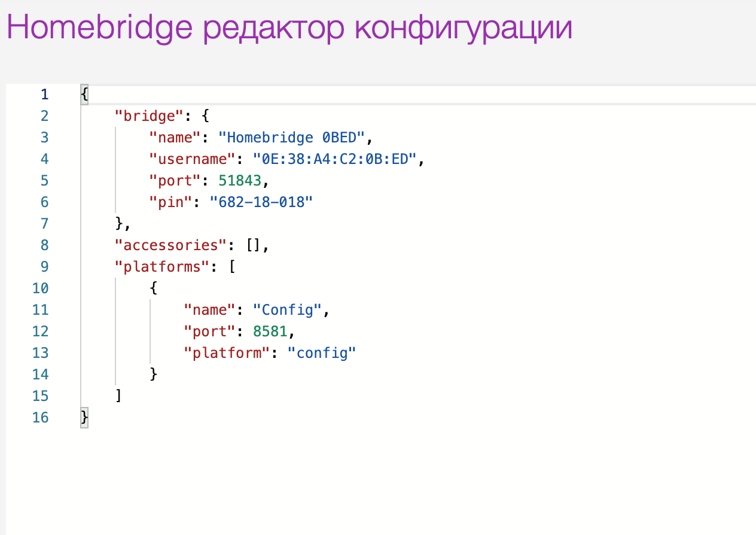Click line number 1 in the gutter
The image size is (756, 535).
click(x=44, y=94)
